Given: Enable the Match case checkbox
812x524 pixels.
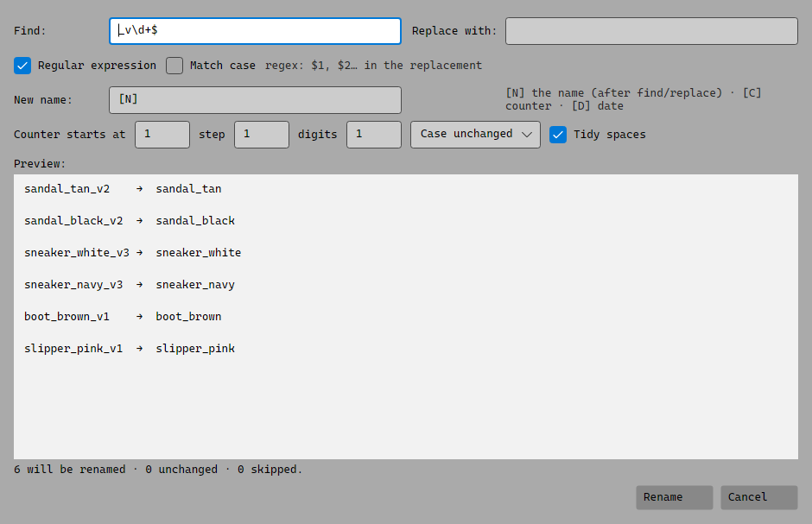Looking at the screenshot, I should [174, 66].
